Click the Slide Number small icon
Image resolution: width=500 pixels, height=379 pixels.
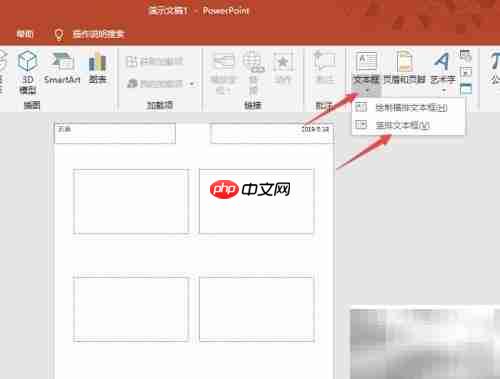(x=465, y=72)
